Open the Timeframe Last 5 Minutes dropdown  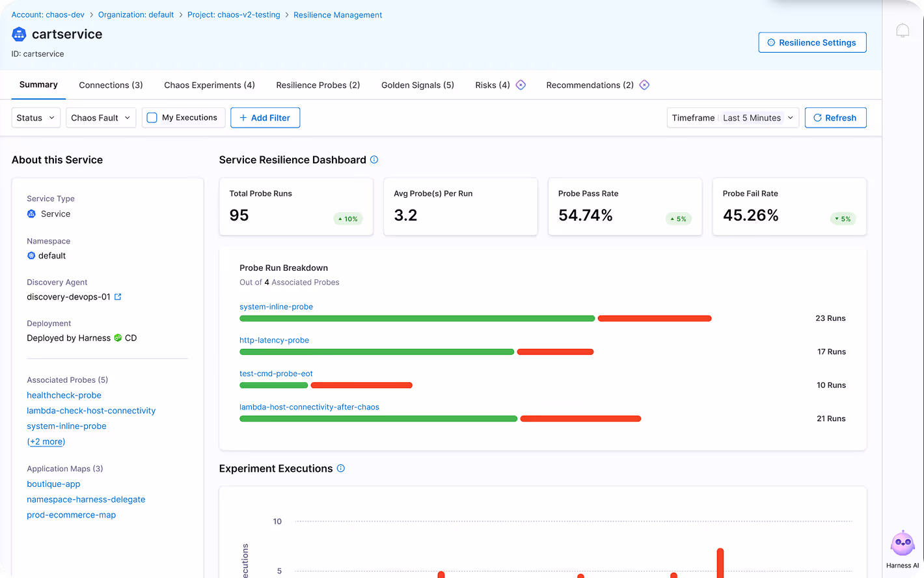click(733, 118)
